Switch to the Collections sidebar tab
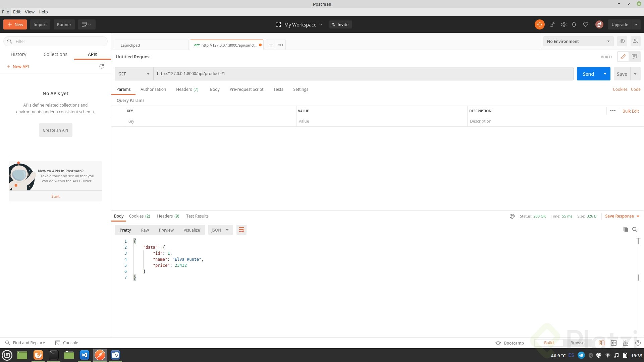The height and width of the screenshot is (362, 644). [55, 54]
